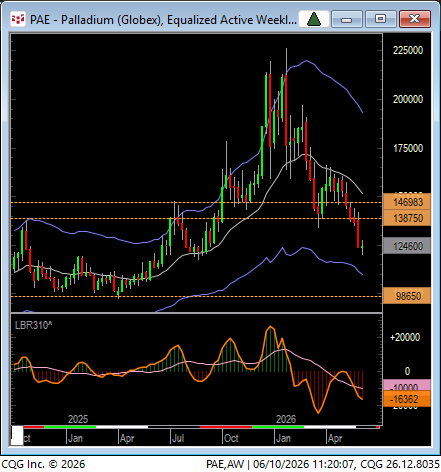Close the PAE Palladium chart window
Screen dimensions: 441x472
414,19
